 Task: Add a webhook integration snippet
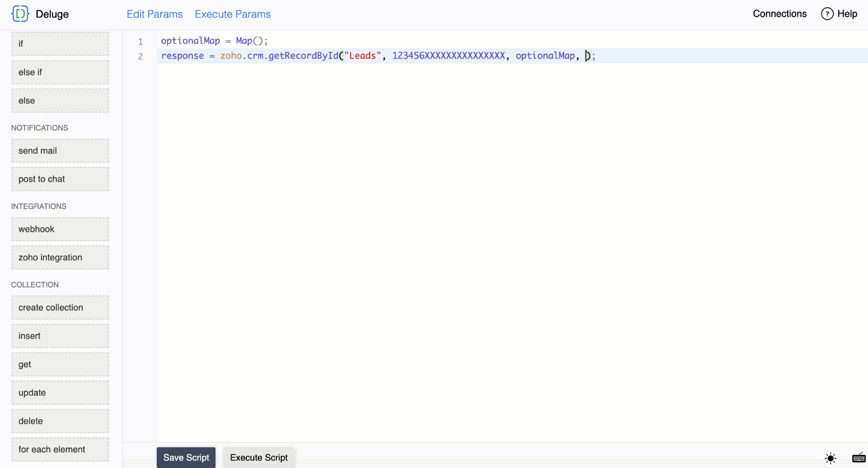[60, 229]
